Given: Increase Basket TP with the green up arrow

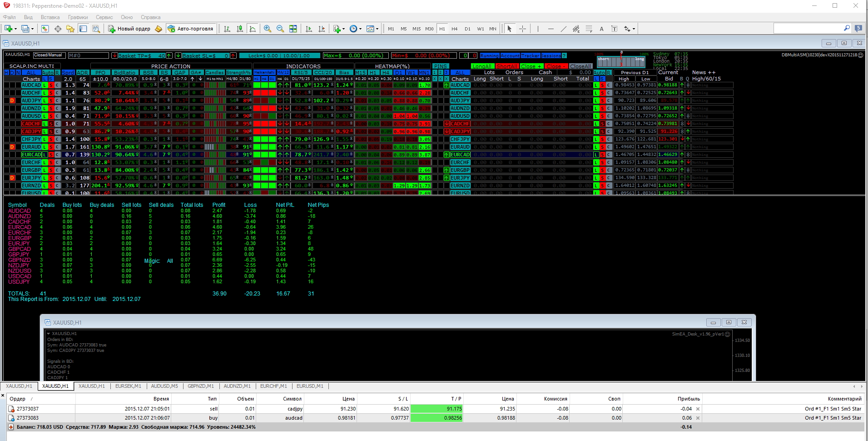Looking at the screenshot, I should pos(169,55).
